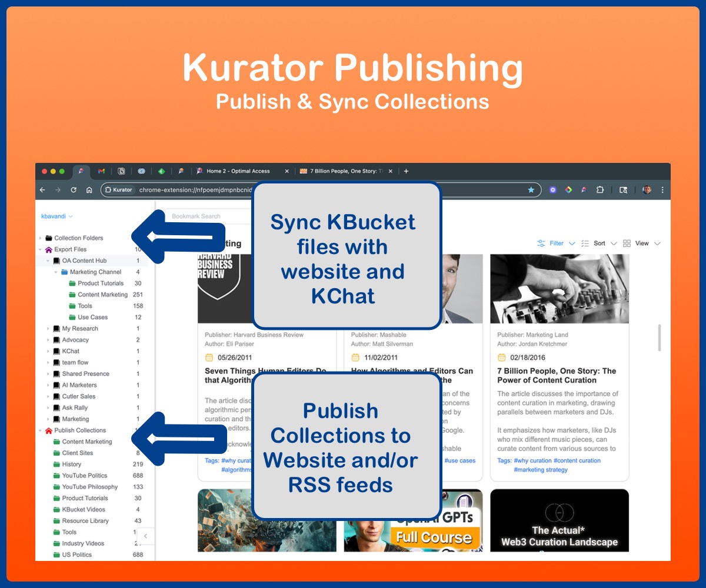This screenshot has height=588, width=706.
Task: Open the Web3 Curation Landscape thumbnail
Action: (559, 520)
